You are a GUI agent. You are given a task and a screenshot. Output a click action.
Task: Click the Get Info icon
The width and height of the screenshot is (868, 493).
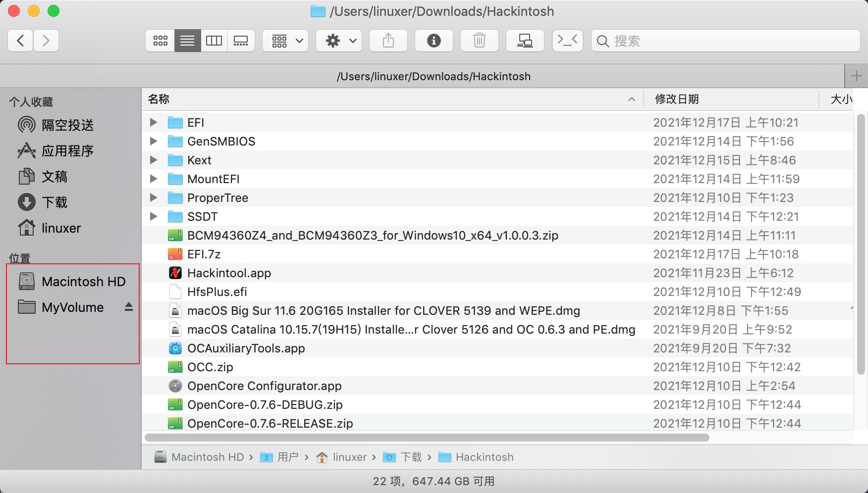coord(434,41)
